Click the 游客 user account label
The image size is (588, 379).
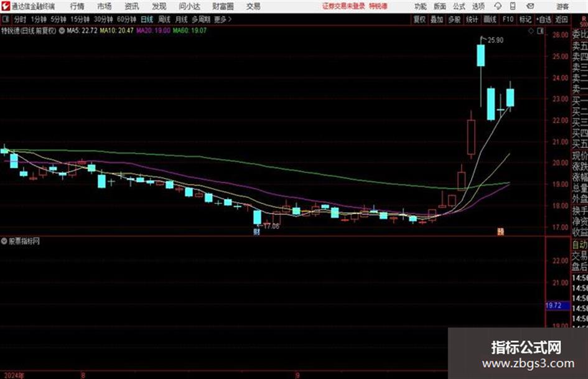(562, 6)
